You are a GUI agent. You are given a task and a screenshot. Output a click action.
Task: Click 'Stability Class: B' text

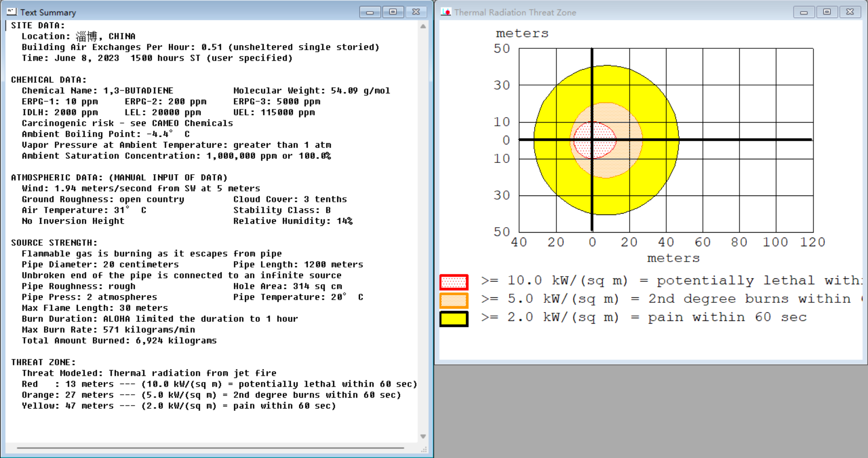pyautogui.click(x=282, y=210)
